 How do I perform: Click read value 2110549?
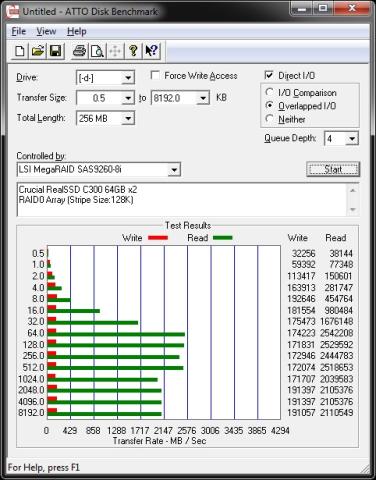[337, 413]
